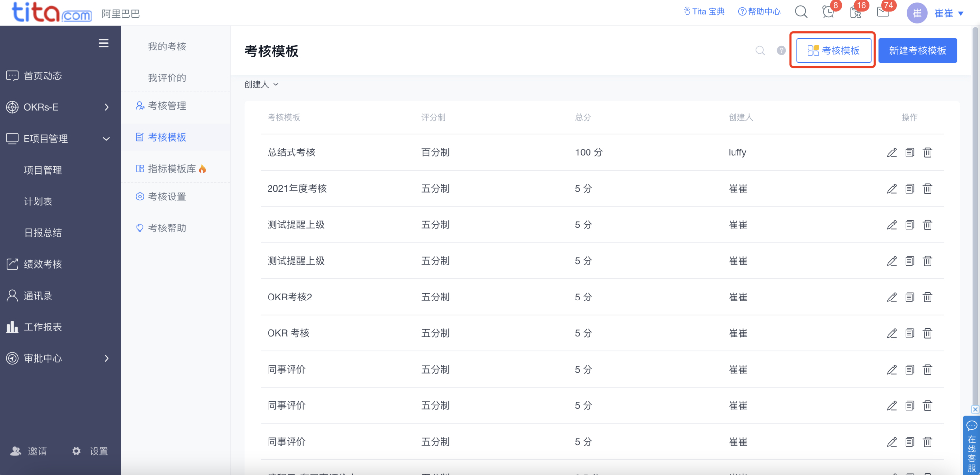The width and height of the screenshot is (980, 475).
Task: Click the 考核模板 library button
Action: [833, 50]
